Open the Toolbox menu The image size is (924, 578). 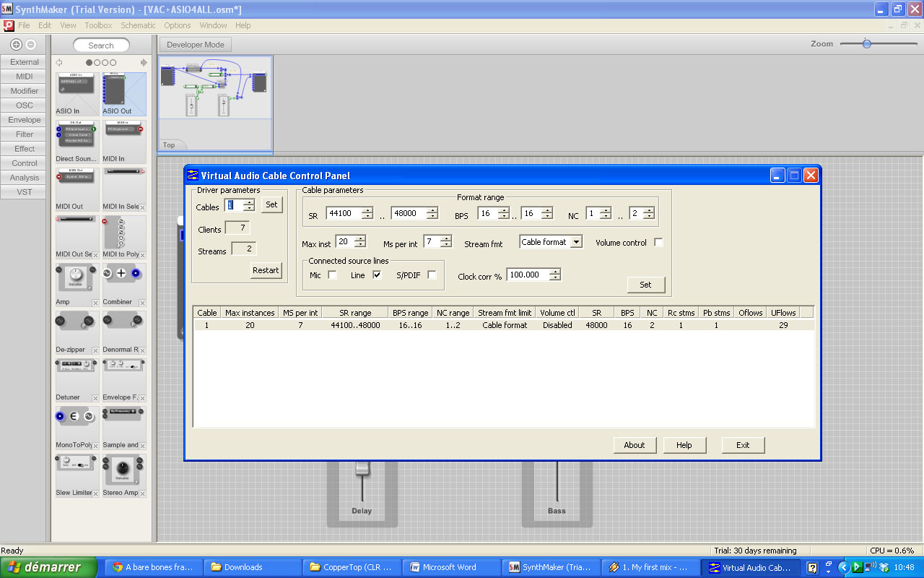[98, 25]
